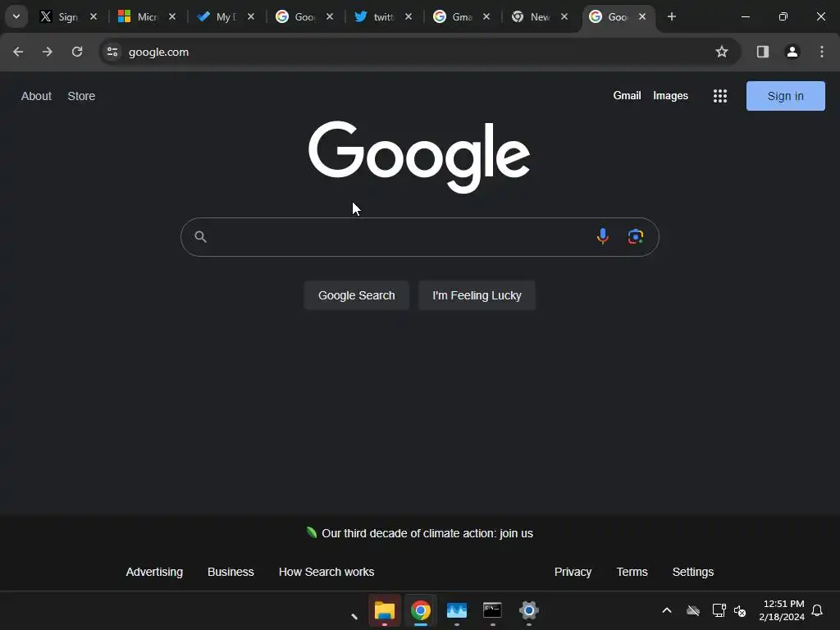Screen dimensions: 840x630
Task: Start voice search with microphone
Action: (x=603, y=236)
